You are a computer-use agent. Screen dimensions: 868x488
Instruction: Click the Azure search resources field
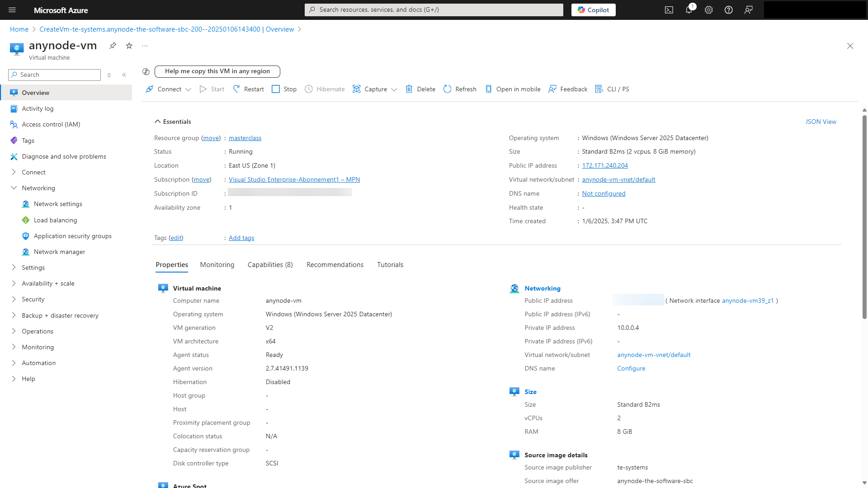(433, 9)
